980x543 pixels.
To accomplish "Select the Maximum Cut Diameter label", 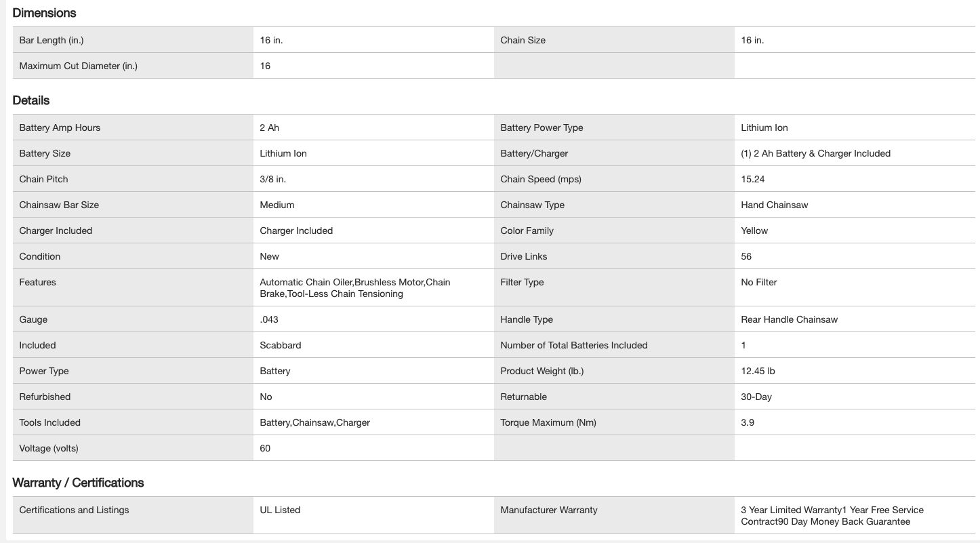I will (78, 66).
